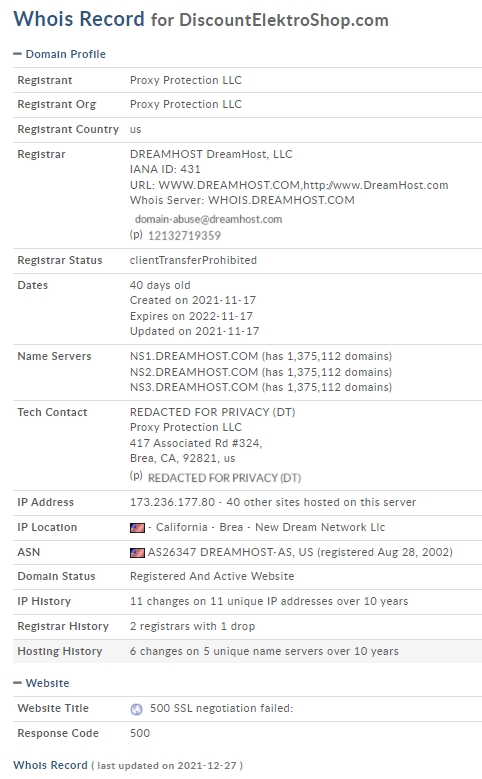Click the domain-abuse@dreamhost.com email
The width and height of the screenshot is (482, 779).
208,219
